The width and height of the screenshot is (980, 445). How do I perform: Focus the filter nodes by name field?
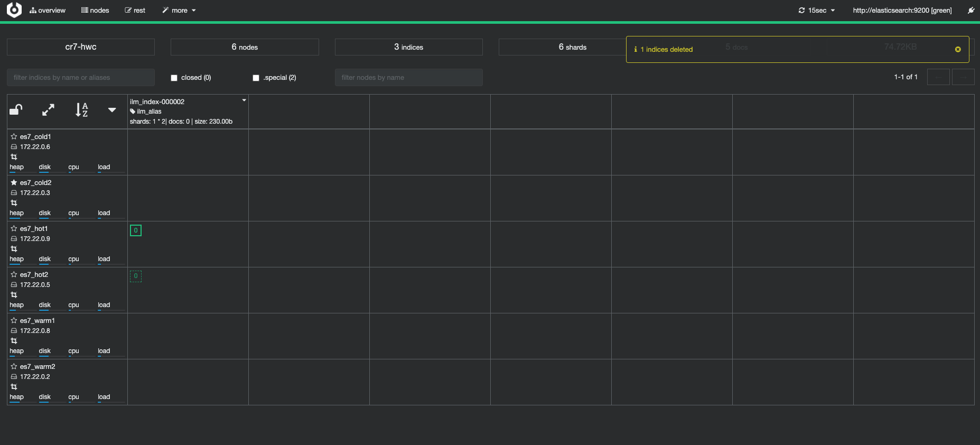pos(408,78)
